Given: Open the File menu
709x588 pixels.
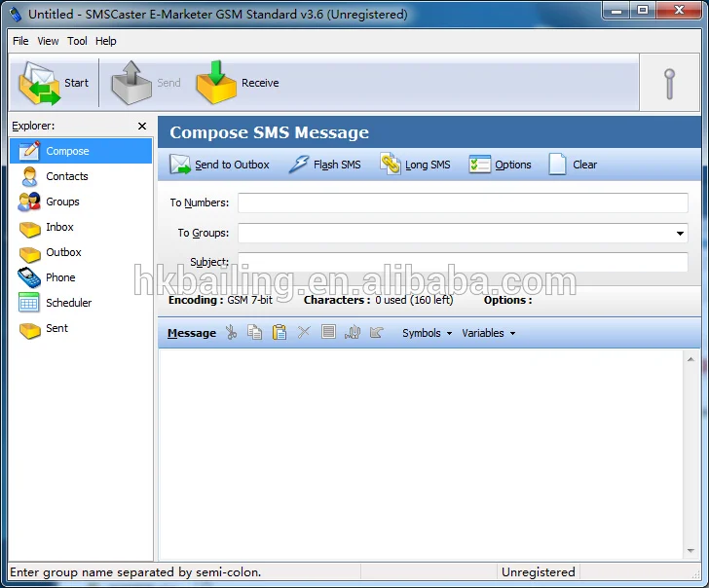Looking at the screenshot, I should (20, 41).
